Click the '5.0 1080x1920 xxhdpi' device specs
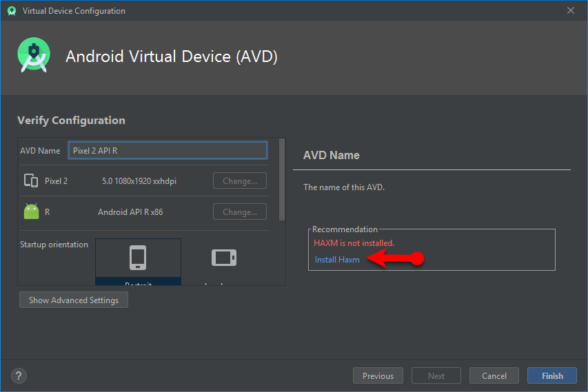The image size is (588, 392). coord(139,181)
